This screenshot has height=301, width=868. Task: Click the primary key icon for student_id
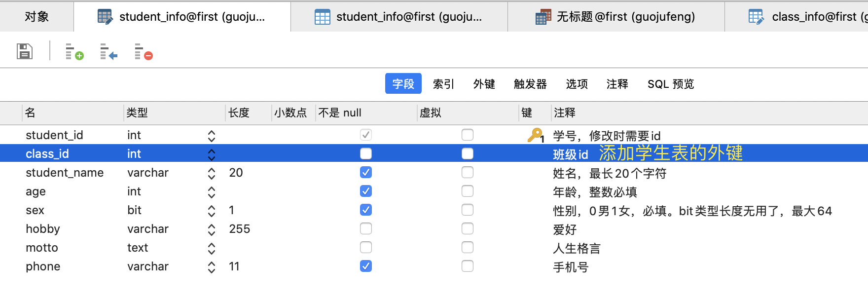tap(536, 135)
